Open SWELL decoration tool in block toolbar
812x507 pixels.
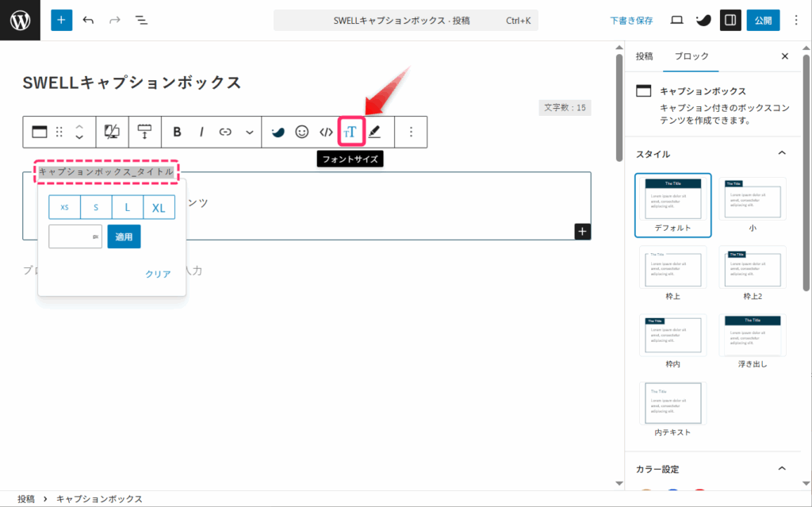point(278,132)
